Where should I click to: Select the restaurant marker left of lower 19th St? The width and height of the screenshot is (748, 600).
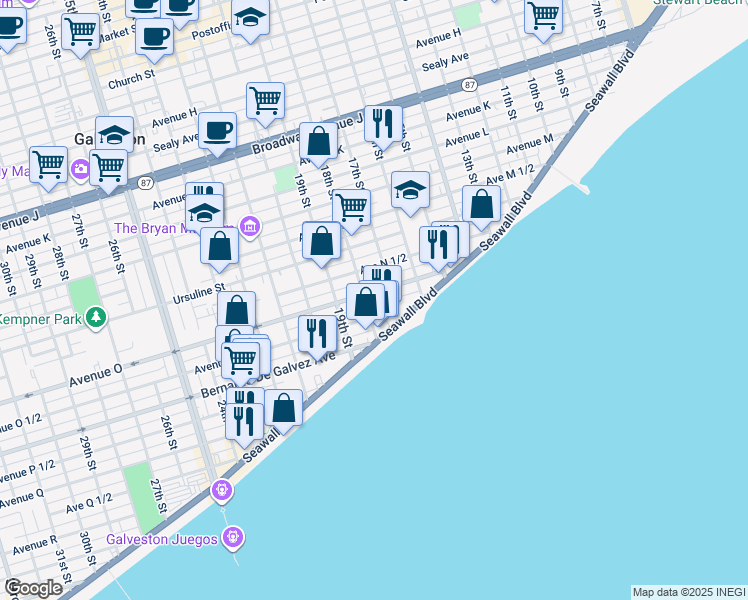click(318, 334)
